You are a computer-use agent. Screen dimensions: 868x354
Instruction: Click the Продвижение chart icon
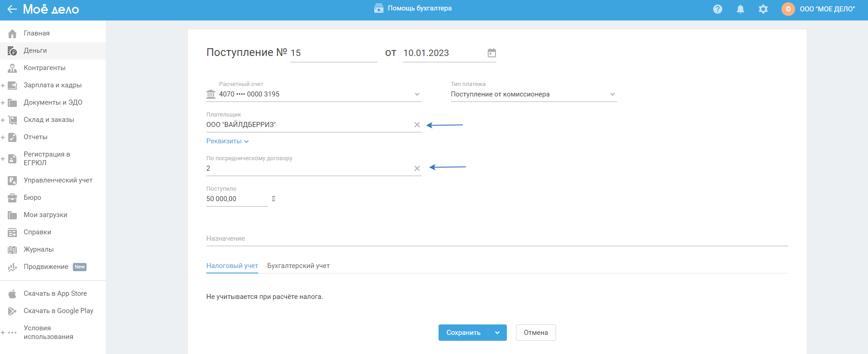[x=12, y=267]
